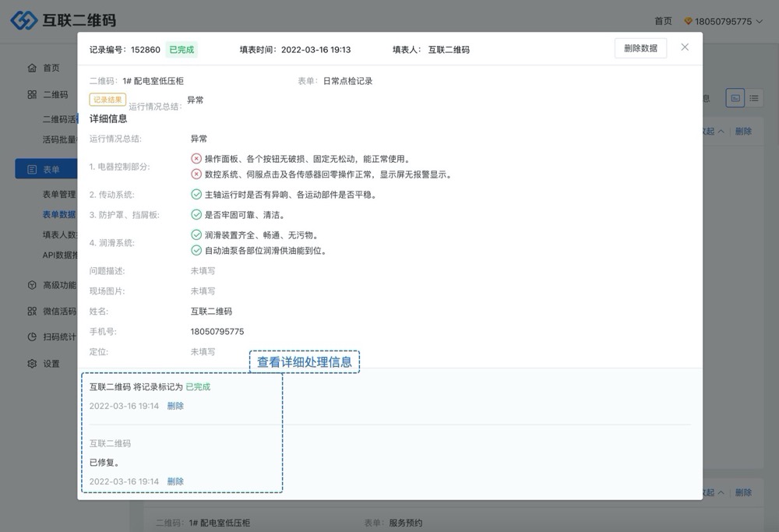Delete the 已完成 status log entry
Screen dimensions: 779x532
point(175,406)
